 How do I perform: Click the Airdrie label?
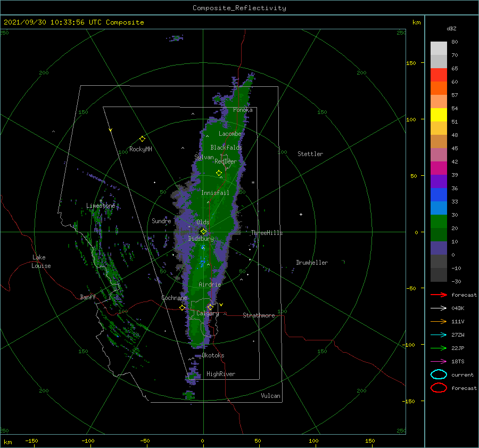(210, 284)
